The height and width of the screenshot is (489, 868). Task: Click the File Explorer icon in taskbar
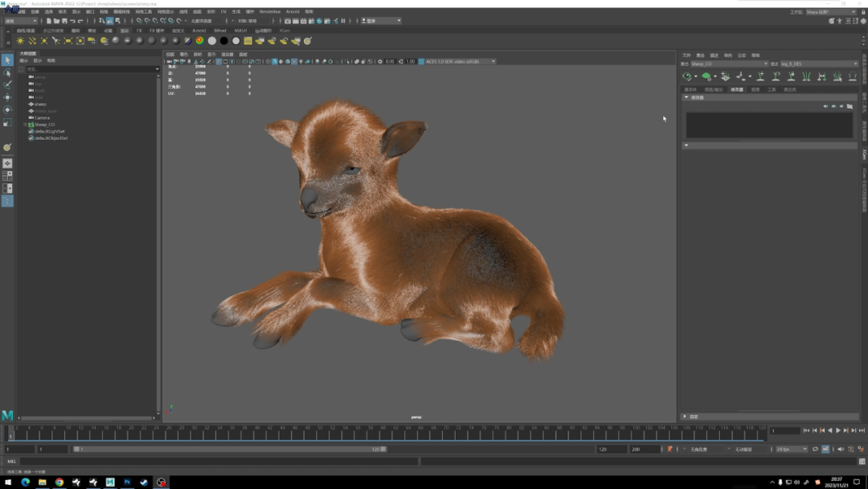[x=42, y=483]
